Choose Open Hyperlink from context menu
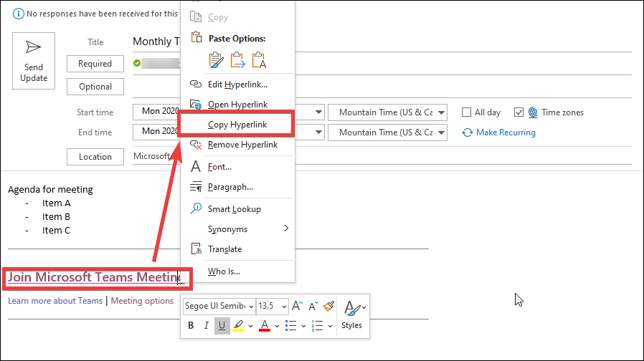This screenshot has height=361, width=644. 237,105
